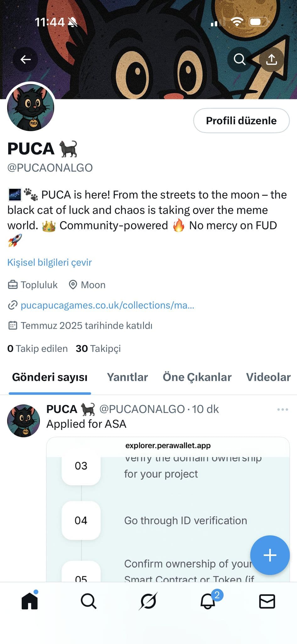Viewport: 297px width, 644px height.
Task: Open profile search magnifier icon
Action: coord(240,59)
